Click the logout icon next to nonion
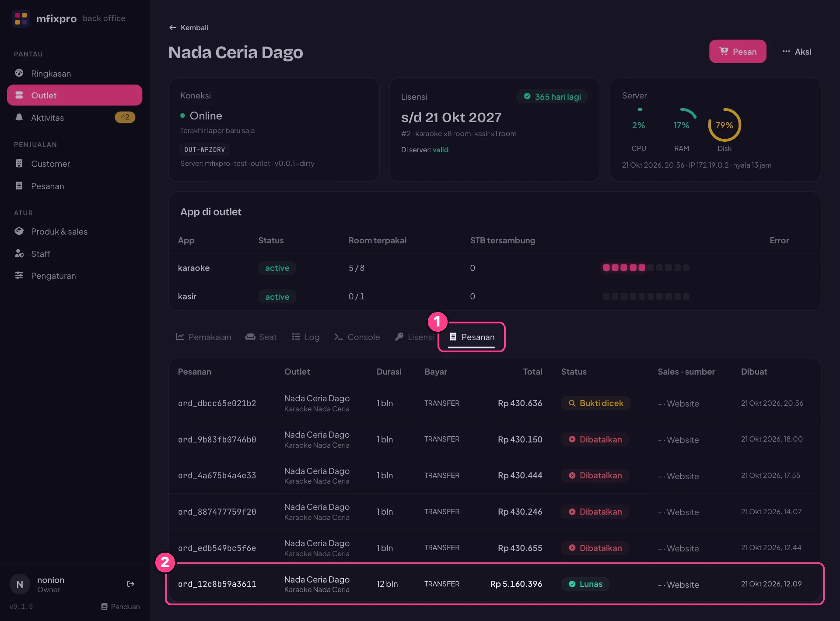Screen dimensions: 840x621 (130, 584)
